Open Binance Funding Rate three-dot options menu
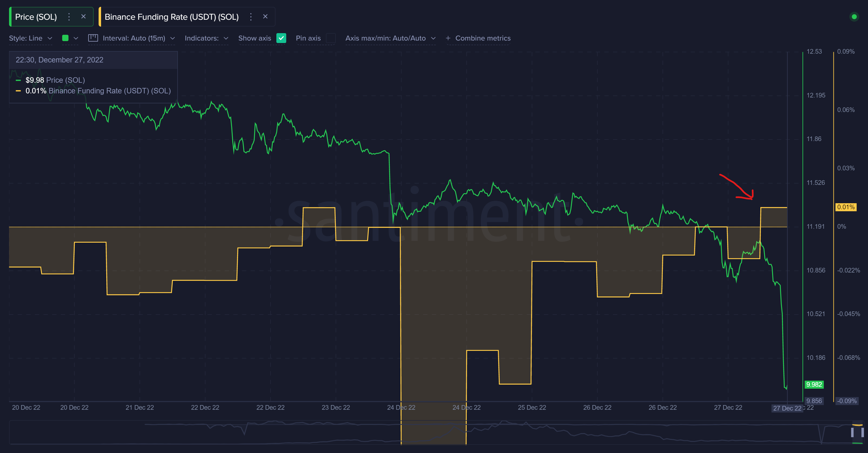The height and width of the screenshot is (453, 868). 251,17
